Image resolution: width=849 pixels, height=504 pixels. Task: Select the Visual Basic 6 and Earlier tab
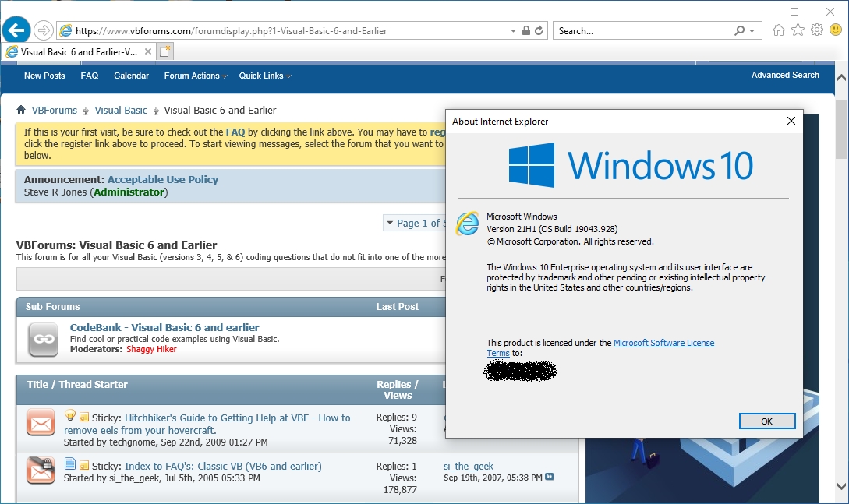point(76,50)
